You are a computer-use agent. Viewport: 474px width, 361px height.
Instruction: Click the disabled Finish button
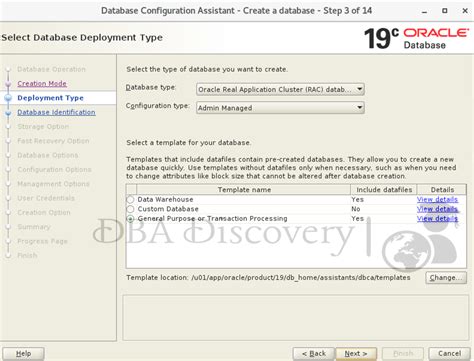click(403, 354)
